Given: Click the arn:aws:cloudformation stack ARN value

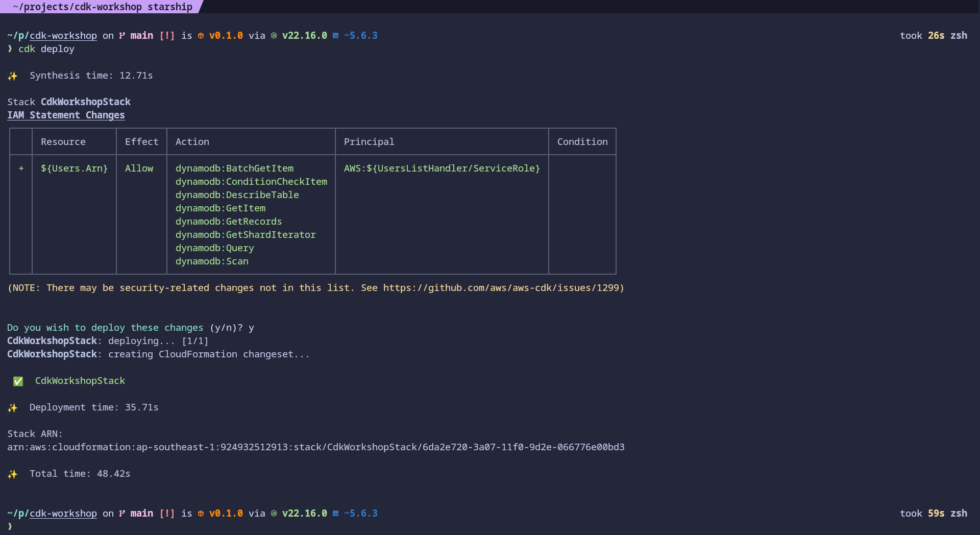Looking at the screenshot, I should coord(316,447).
